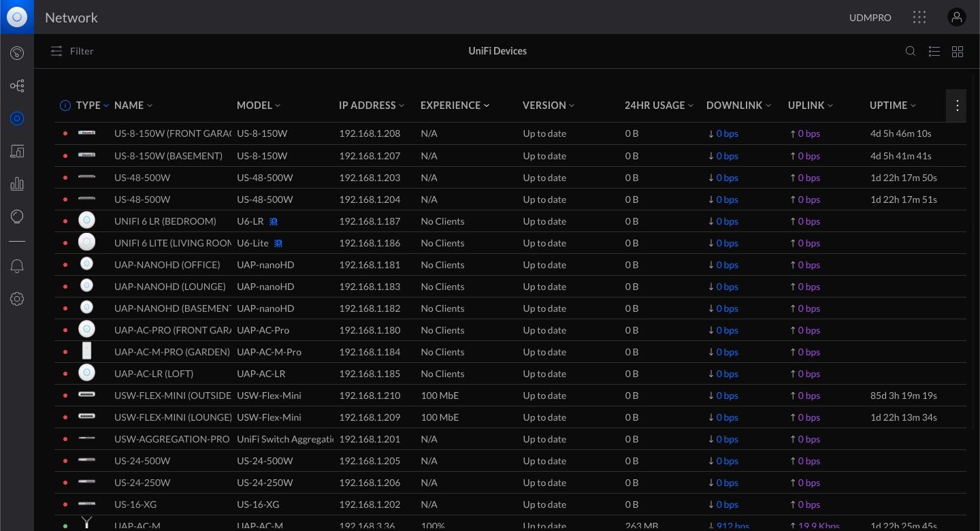Click UNIFI 6 LR (BEDROOM) device icon
Screen dimensions: 980x531
tap(86, 221)
